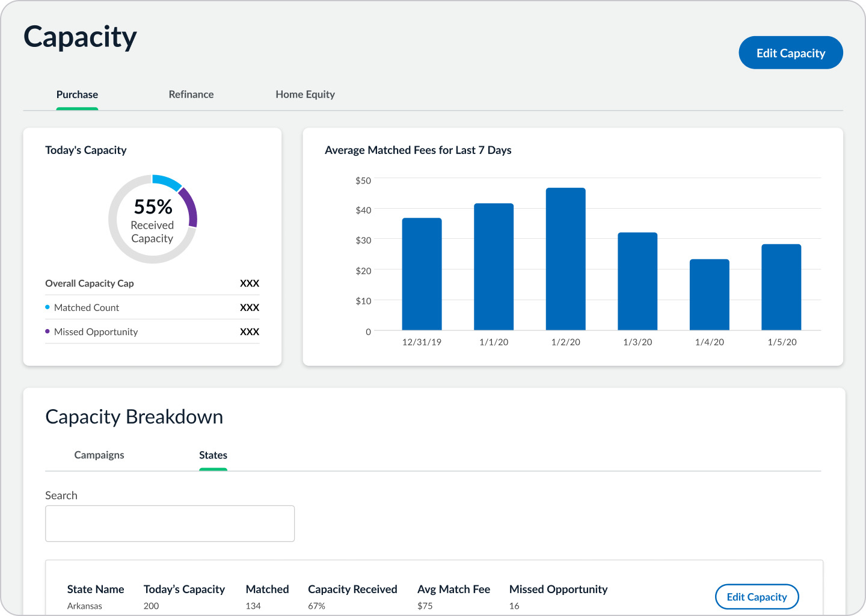Click inside the Search input field
Viewport: 866px width, 616px height.
click(170, 523)
